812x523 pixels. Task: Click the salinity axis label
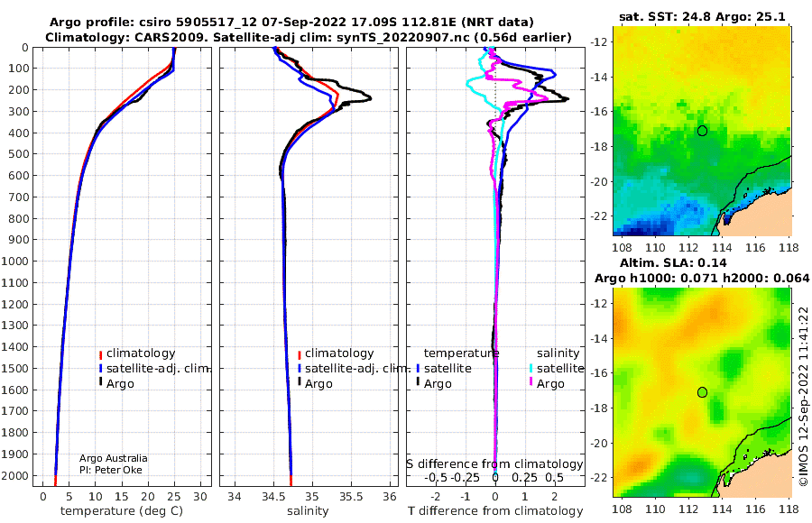(x=308, y=511)
